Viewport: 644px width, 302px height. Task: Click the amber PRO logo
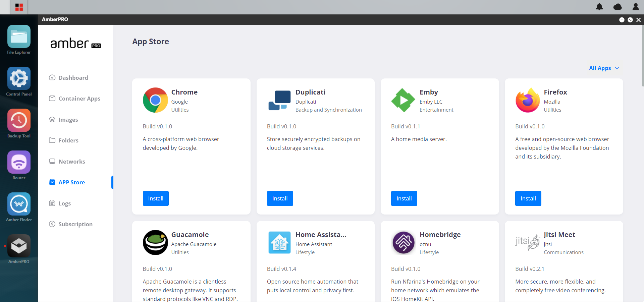click(x=75, y=44)
